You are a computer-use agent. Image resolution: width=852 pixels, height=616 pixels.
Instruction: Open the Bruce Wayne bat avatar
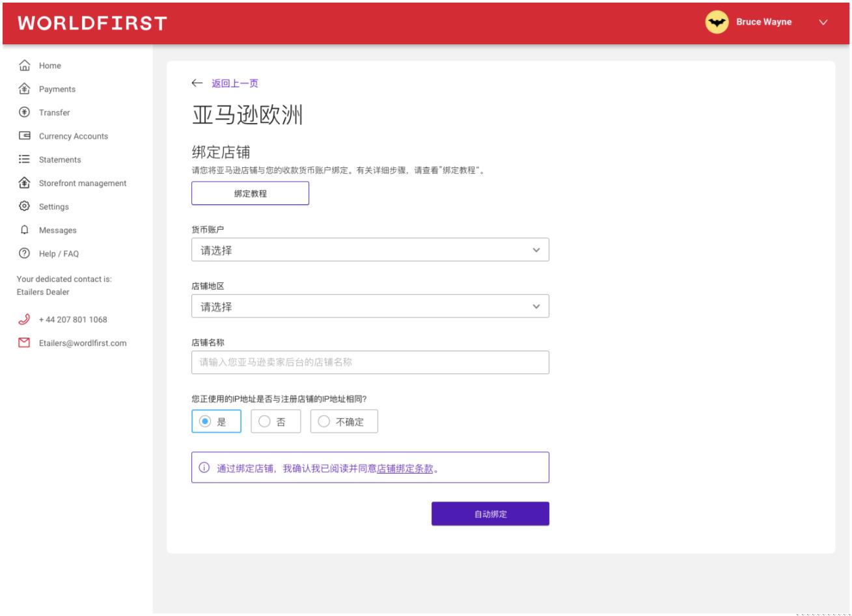click(717, 22)
